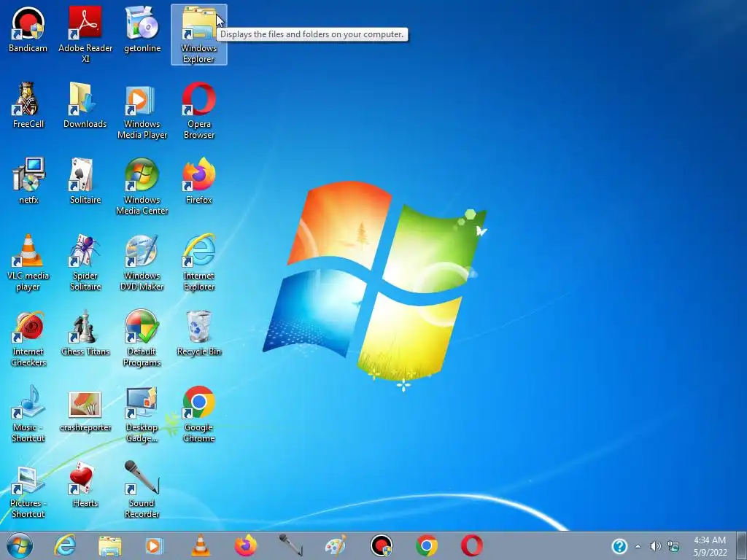Select VLC media player desktop icon
Viewport: 747px width, 560px height.
28,262
